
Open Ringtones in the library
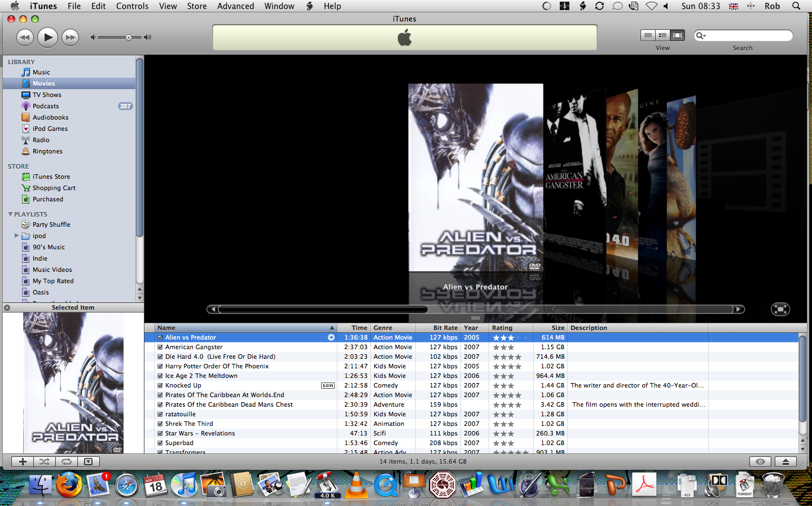(x=47, y=151)
